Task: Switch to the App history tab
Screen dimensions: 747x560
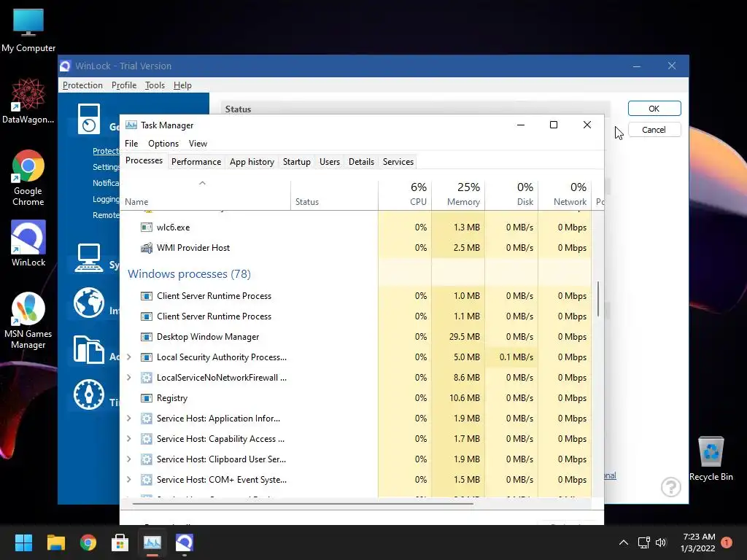Action: [x=252, y=162]
